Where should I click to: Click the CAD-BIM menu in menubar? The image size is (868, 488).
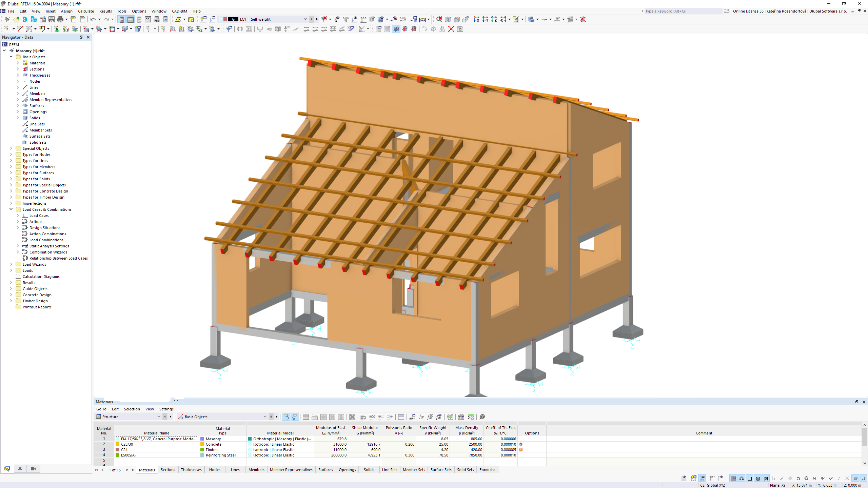click(x=179, y=11)
